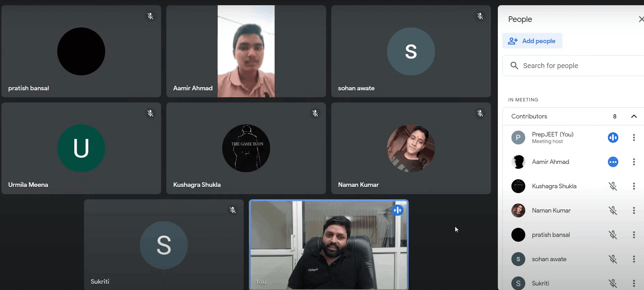
Task: Open more options for PrepJEET (You)
Action: click(634, 138)
